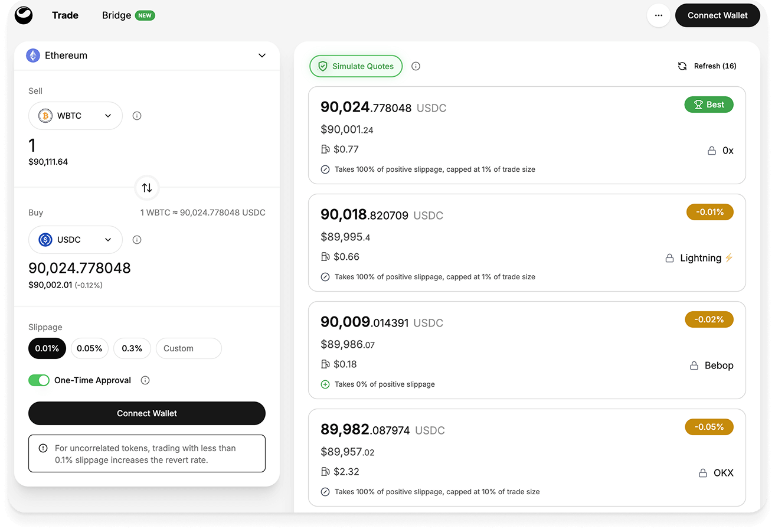Click the gas pump icon beside $2.32
The image size is (775, 532).
click(x=325, y=472)
